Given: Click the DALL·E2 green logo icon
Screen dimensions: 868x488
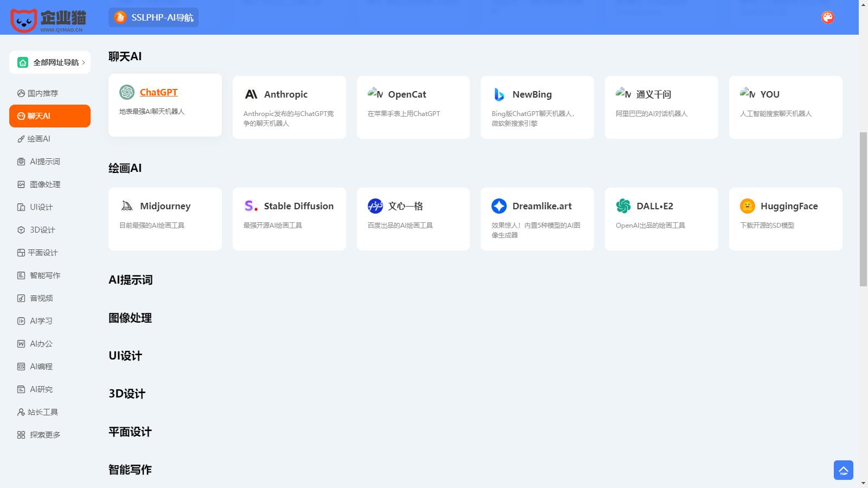Looking at the screenshot, I should [623, 206].
